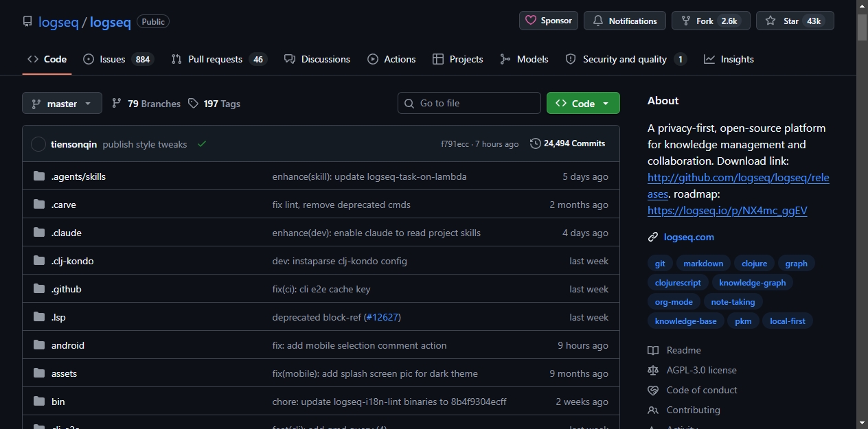Open the Pull requests tab

219,59
